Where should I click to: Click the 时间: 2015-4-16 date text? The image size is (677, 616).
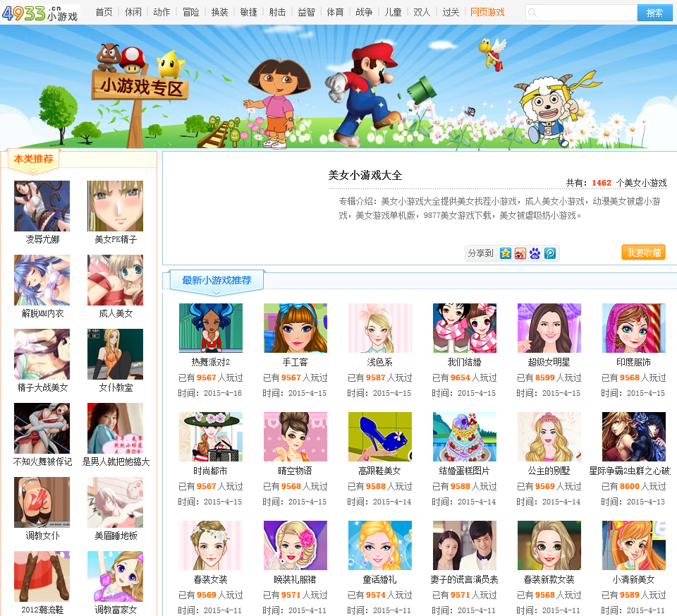[x=210, y=393]
